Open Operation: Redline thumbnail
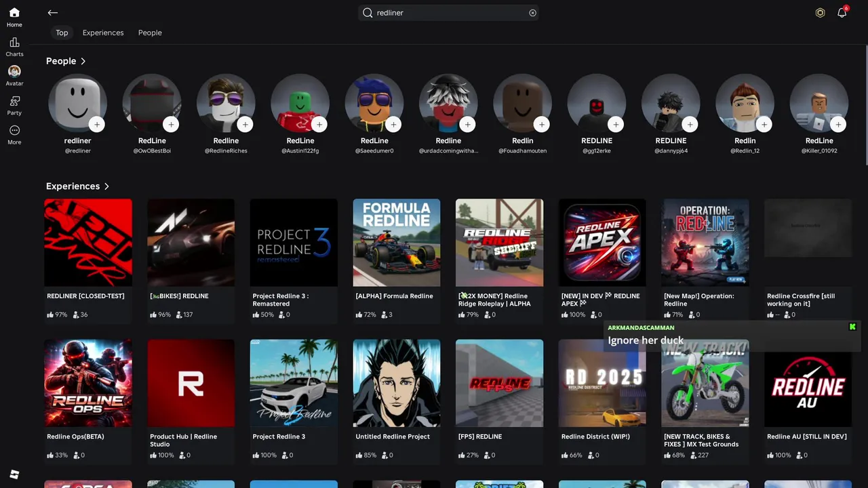The image size is (868, 488). (705, 243)
